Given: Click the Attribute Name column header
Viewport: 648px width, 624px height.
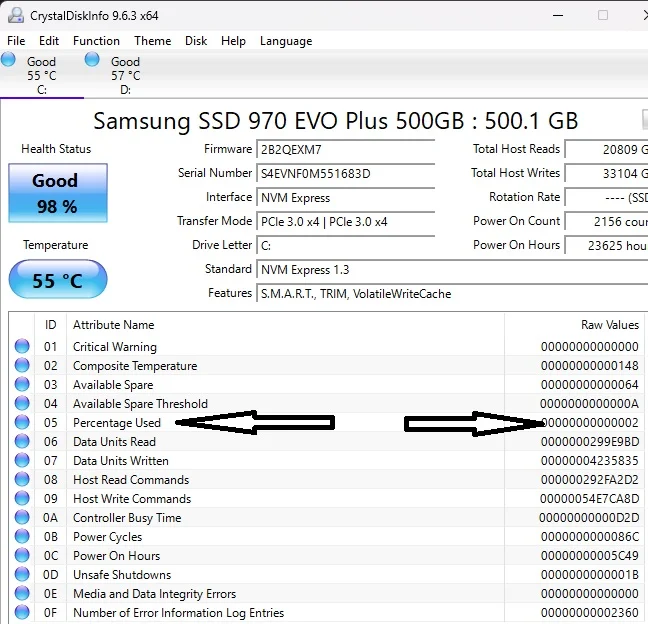Looking at the screenshot, I should coord(285,325).
